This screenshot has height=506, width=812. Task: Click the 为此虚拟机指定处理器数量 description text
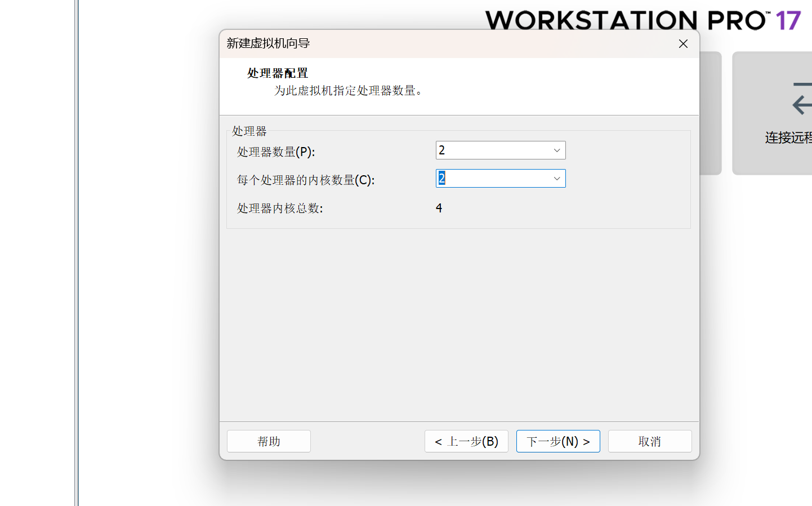click(x=348, y=91)
